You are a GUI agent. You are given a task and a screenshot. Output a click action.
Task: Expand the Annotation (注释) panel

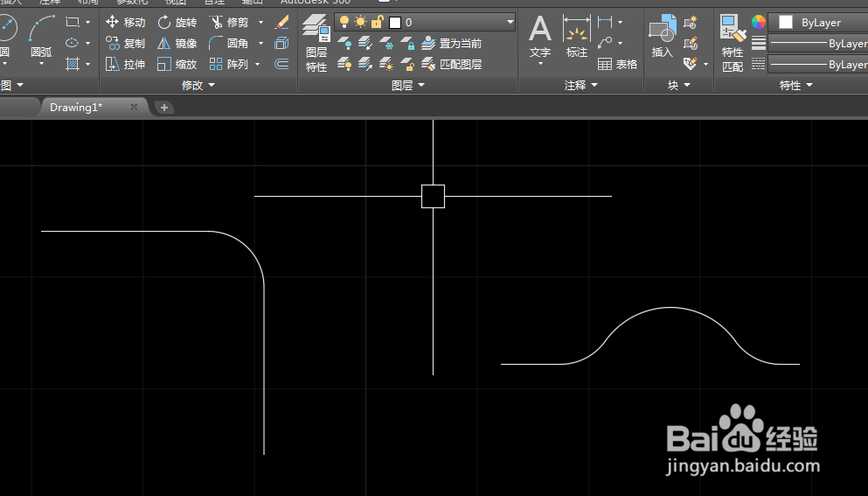coord(580,86)
